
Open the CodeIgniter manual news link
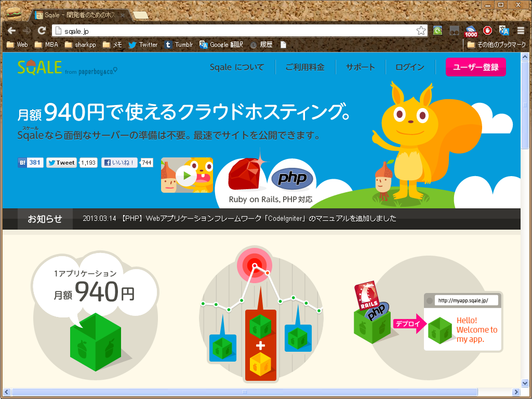click(x=240, y=218)
